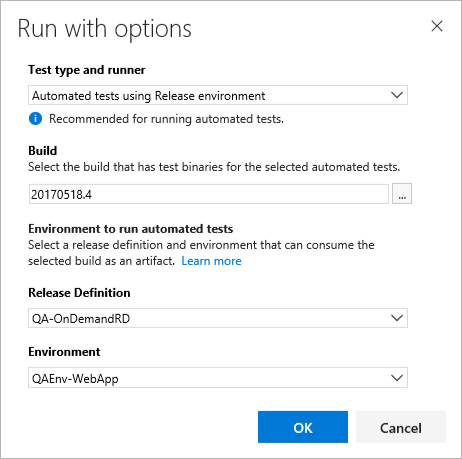Focus the build number field 20170518.4

pyautogui.click(x=209, y=194)
